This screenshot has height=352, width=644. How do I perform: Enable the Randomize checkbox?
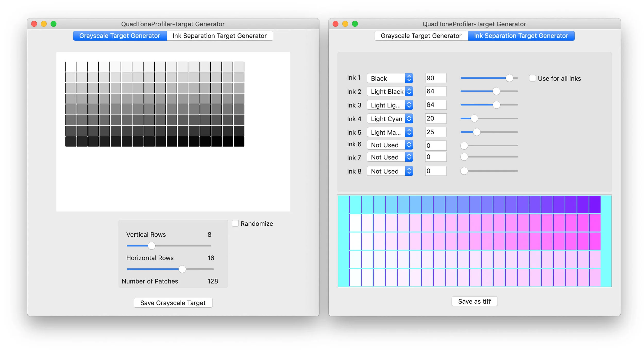pyautogui.click(x=235, y=223)
